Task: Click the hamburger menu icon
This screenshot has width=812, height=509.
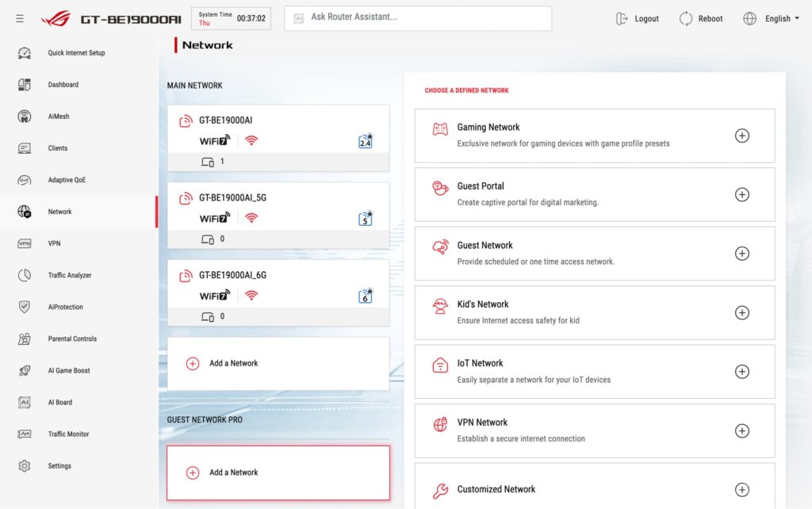Action: (x=20, y=18)
